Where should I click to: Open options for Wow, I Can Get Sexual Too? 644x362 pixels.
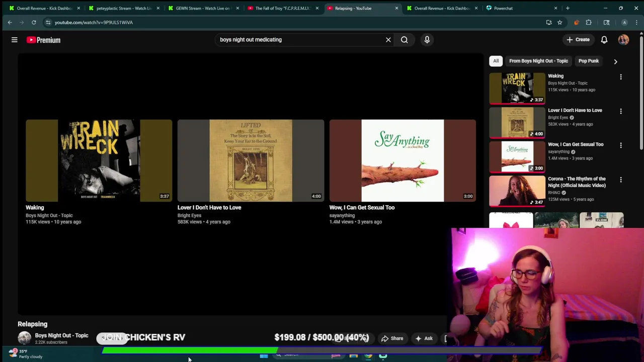(x=621, y=145)
